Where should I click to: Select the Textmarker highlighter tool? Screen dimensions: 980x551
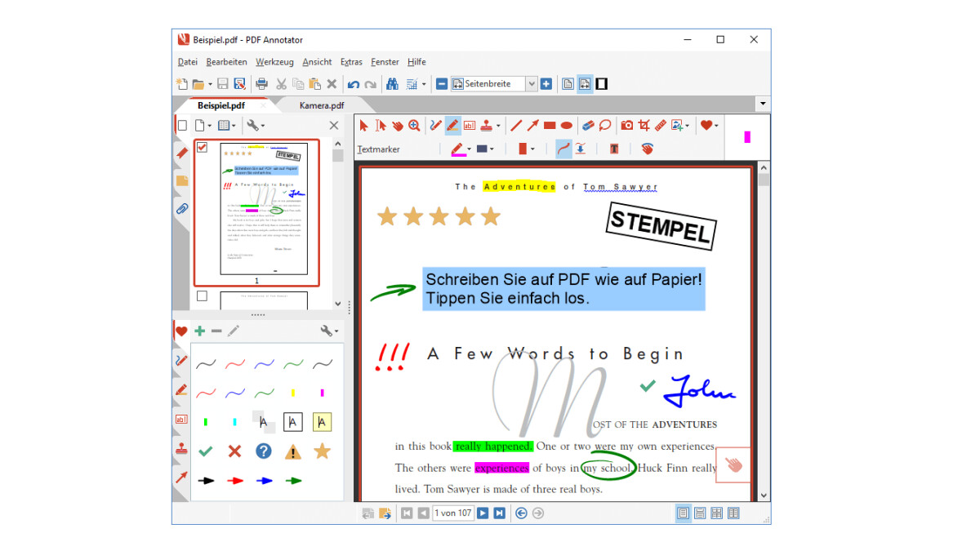tap(452, 126)
